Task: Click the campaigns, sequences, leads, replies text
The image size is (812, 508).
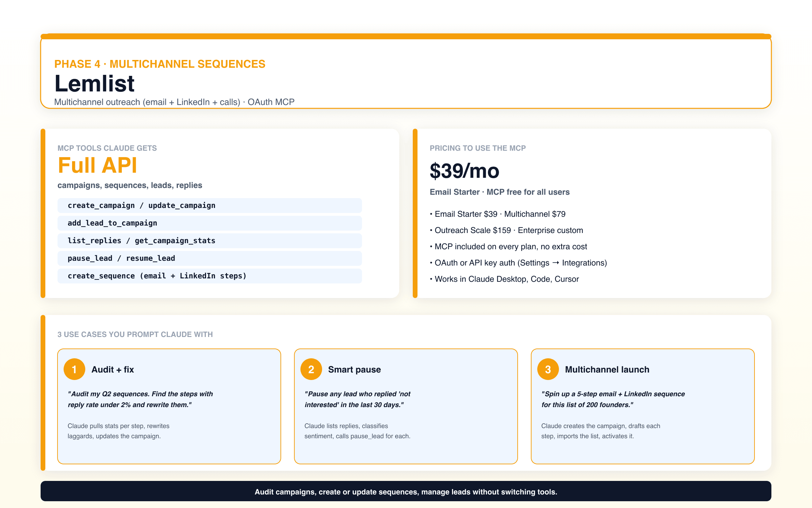Action: pos(130,185)
